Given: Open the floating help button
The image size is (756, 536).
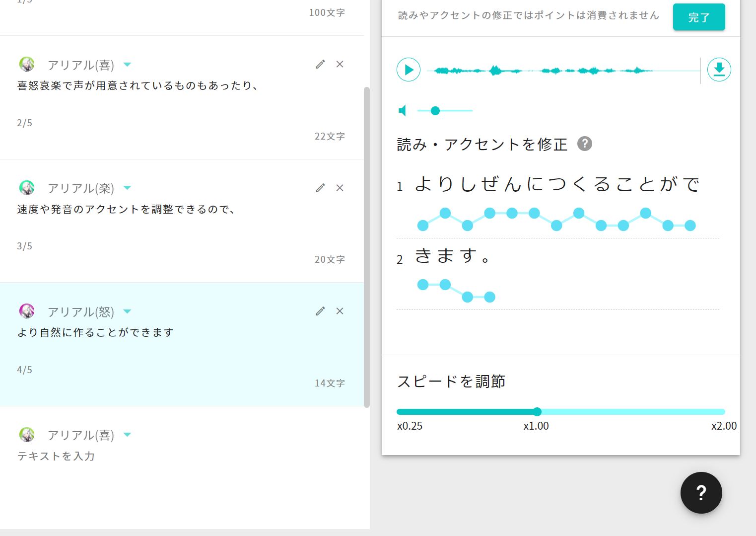Looking at the screenshot, I should point(701,493).
